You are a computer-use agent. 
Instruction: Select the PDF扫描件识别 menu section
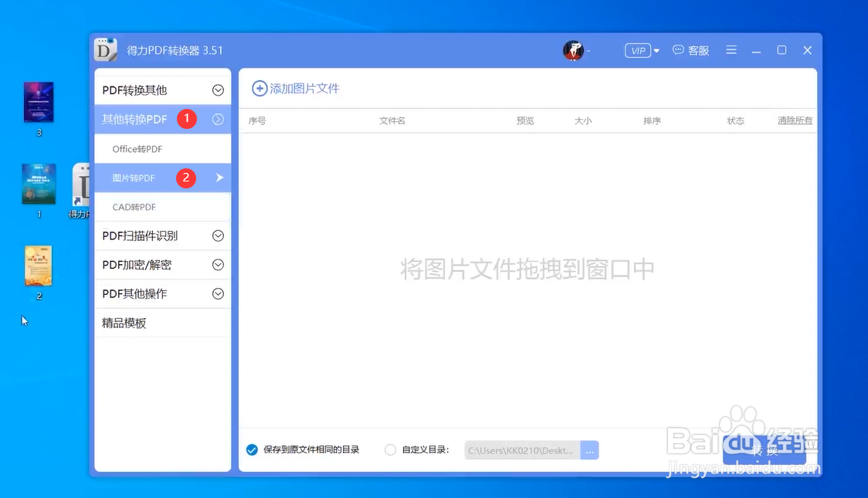point(163,235)
